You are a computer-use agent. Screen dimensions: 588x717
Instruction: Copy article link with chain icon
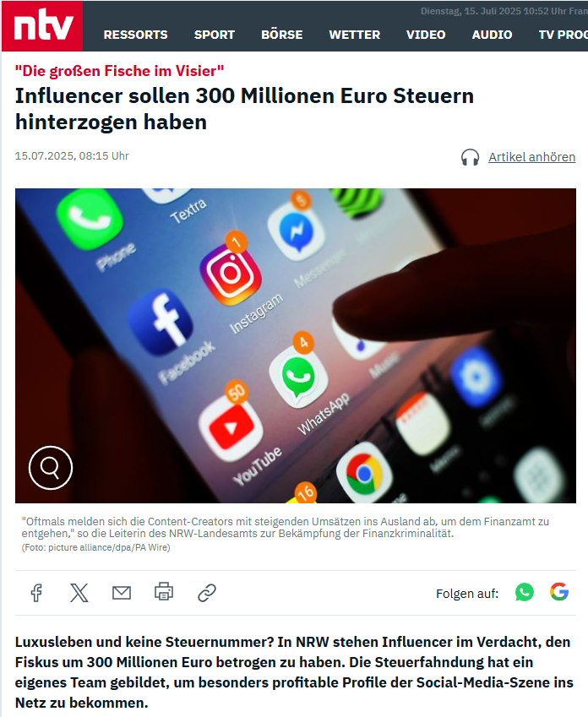207,593
